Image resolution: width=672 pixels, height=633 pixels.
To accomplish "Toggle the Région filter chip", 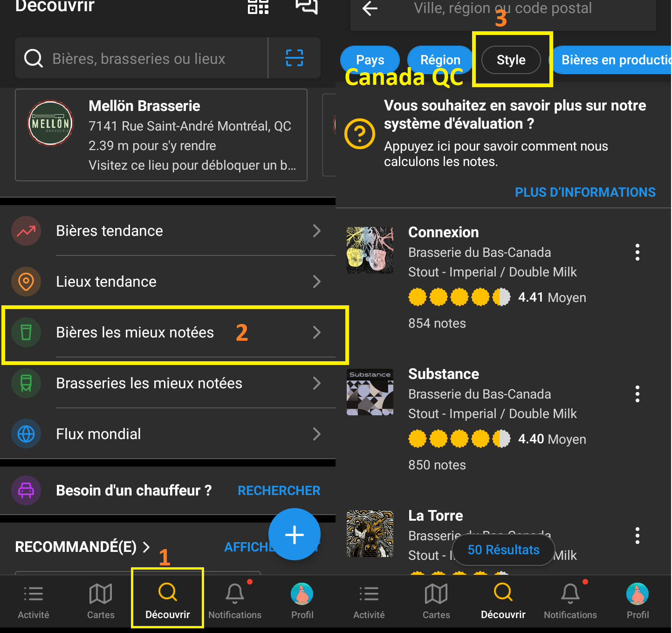I will coord(440,60).
